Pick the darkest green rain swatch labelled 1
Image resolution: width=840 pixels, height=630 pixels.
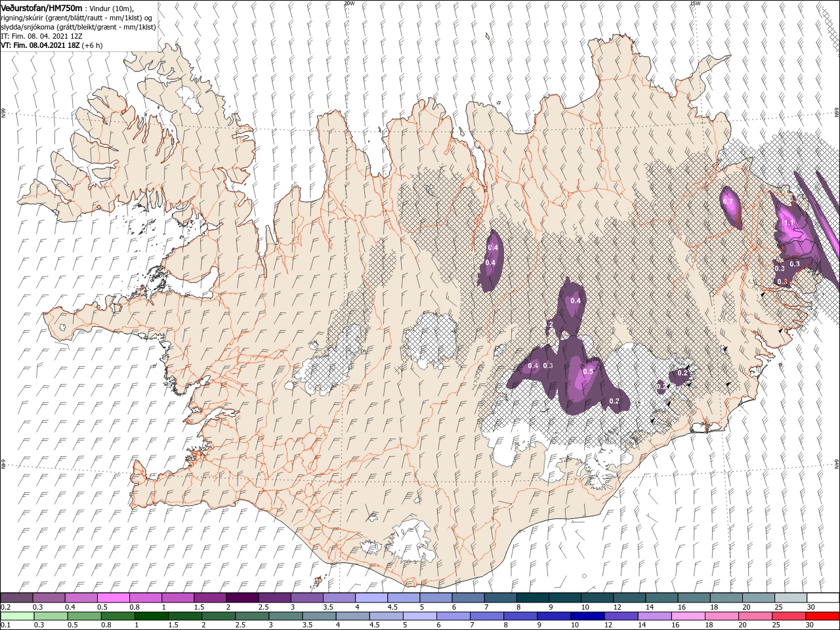[x=151, y=616]
